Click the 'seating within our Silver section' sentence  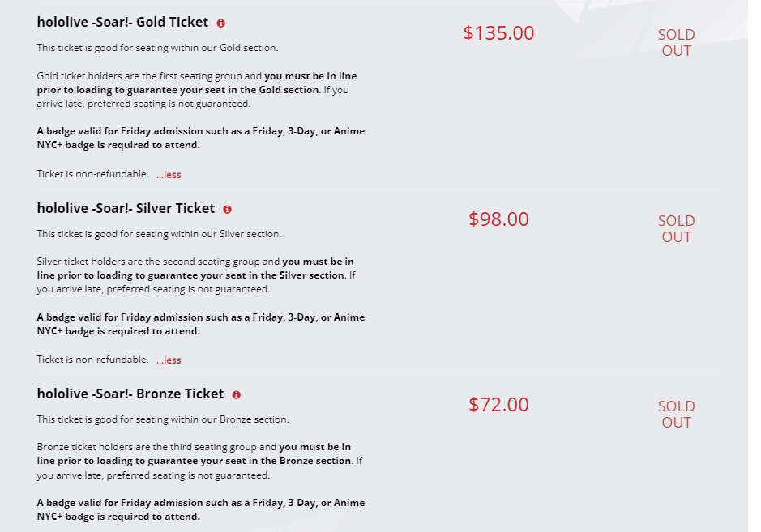tap(159, 234)
